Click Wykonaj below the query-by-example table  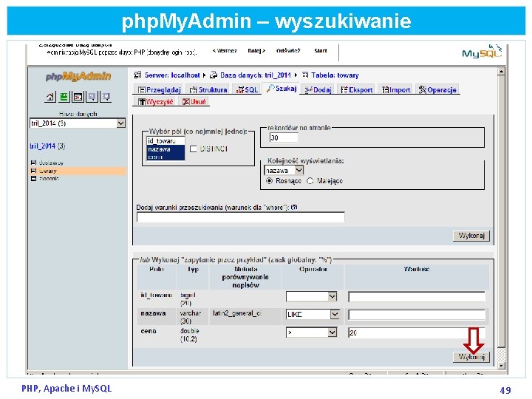coord(471,357)
